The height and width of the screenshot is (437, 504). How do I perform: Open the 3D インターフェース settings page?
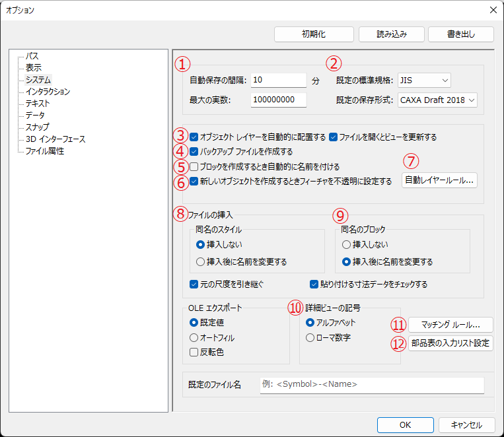(55, 139)
